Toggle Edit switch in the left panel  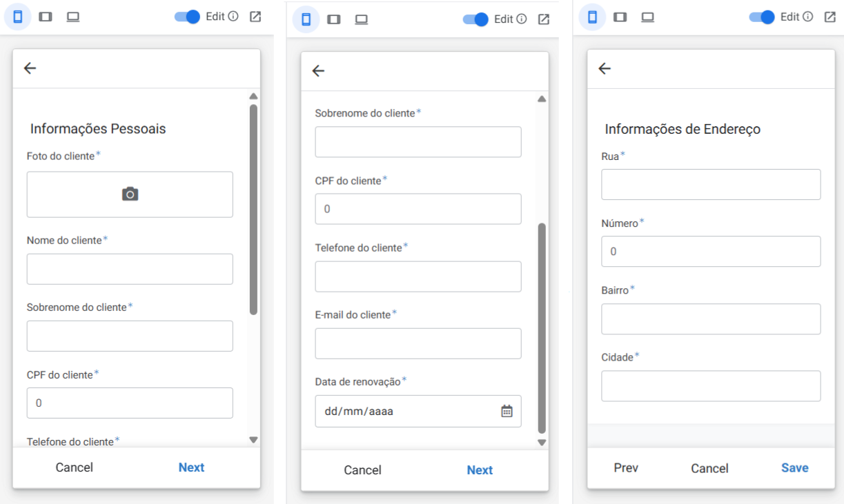(187, 17)
